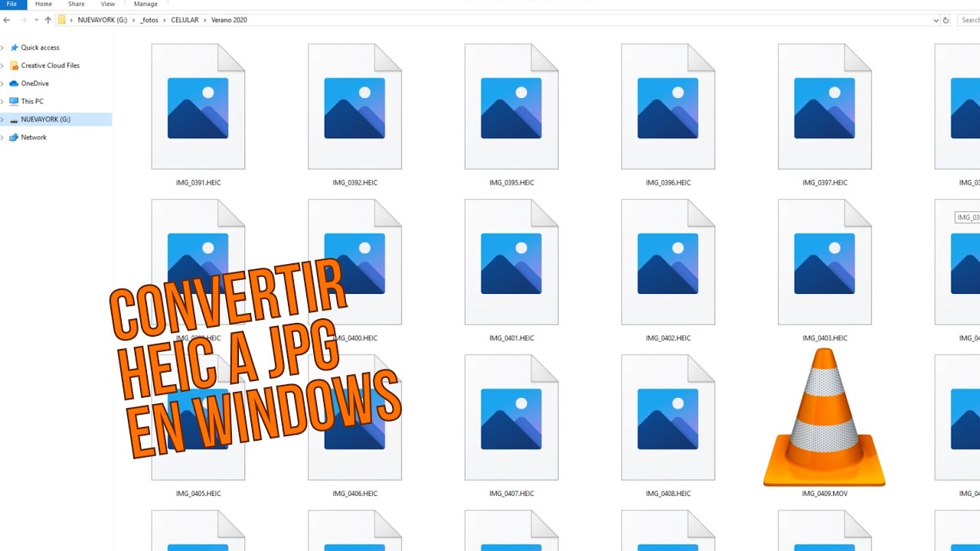Click the Search input box

969,21
